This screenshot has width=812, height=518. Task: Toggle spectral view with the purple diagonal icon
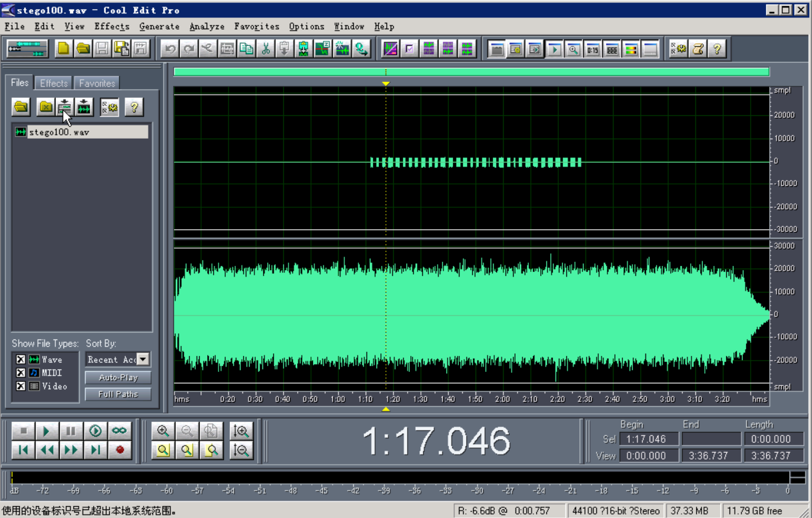point(390,49)
